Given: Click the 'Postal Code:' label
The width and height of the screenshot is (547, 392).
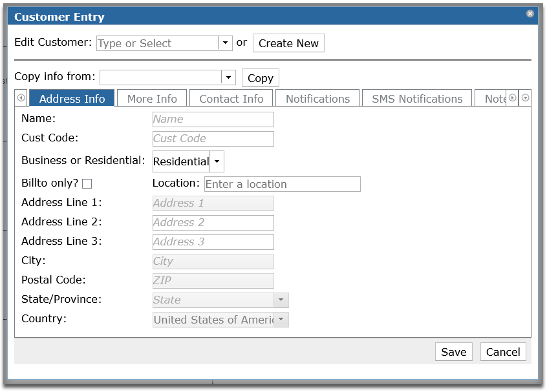Looking at the screenshot, I should pos(54,280).
